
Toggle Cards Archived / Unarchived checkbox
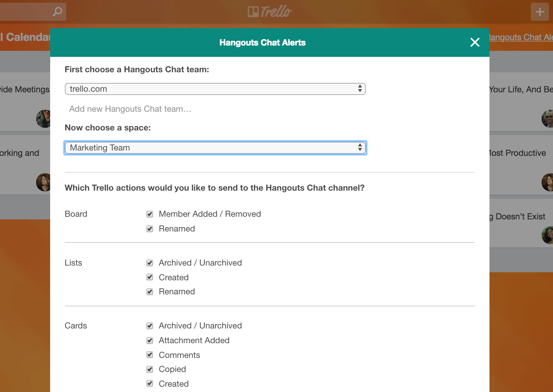150,326
